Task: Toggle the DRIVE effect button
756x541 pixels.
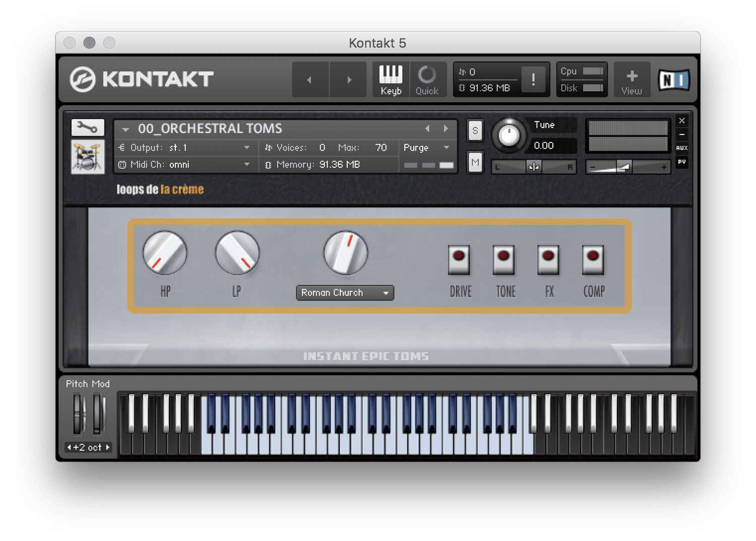Action: [459, 260]
